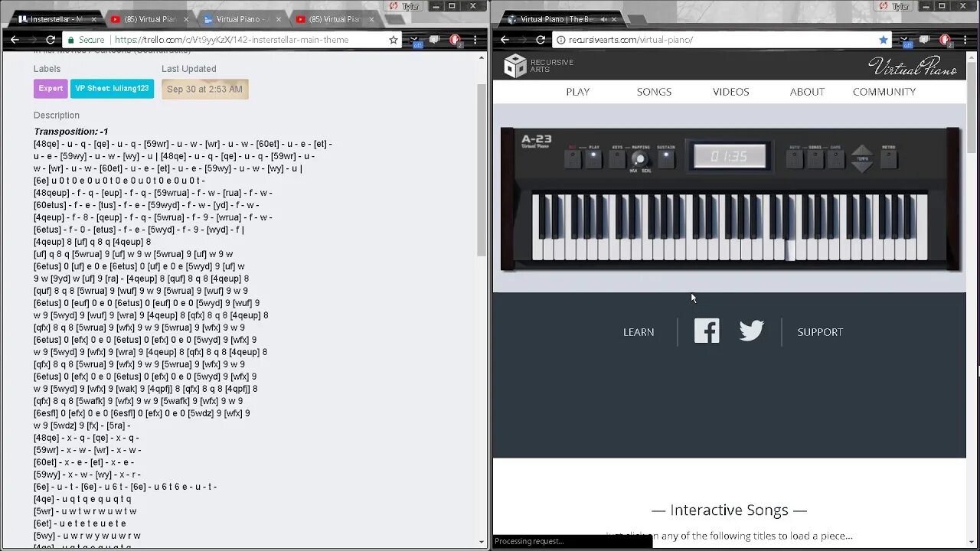Go back in the Trello window
This screenshot has height=551, width=980.
[x=15, y=40]
